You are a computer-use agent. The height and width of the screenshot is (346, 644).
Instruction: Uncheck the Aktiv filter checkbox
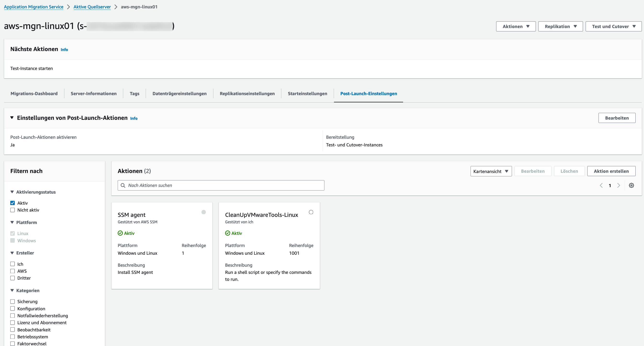pos(12,203)
